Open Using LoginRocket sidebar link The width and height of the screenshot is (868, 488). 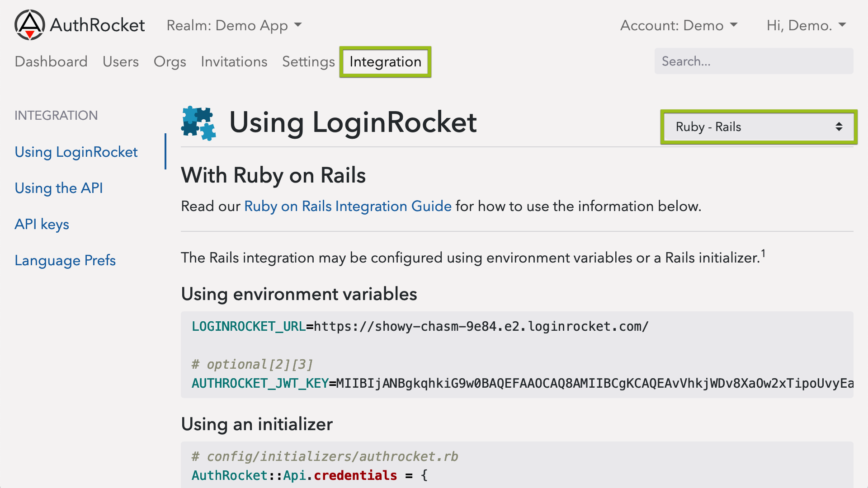(76, 152)
